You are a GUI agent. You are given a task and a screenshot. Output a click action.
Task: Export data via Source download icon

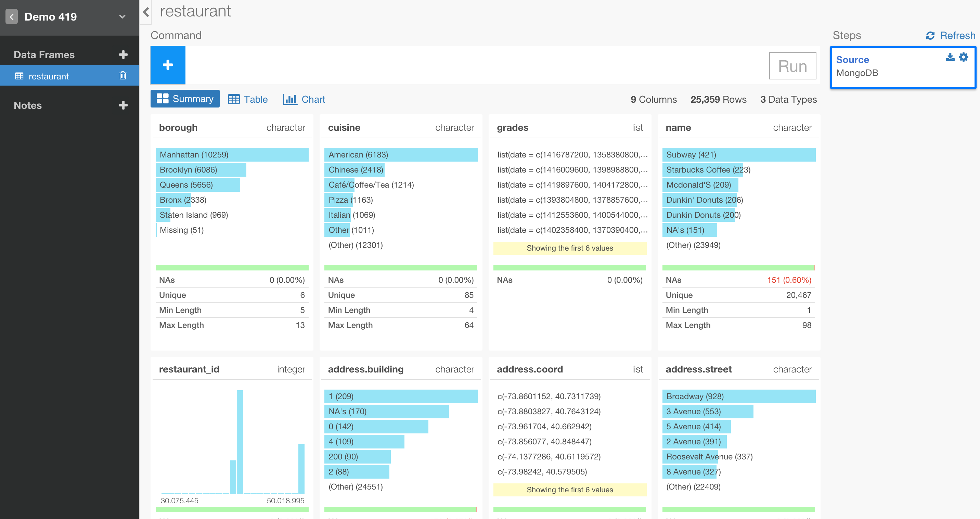click(950, 57)
